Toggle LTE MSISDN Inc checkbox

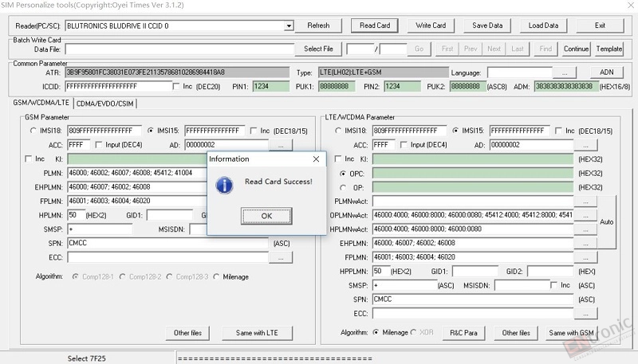click(553, 285)
